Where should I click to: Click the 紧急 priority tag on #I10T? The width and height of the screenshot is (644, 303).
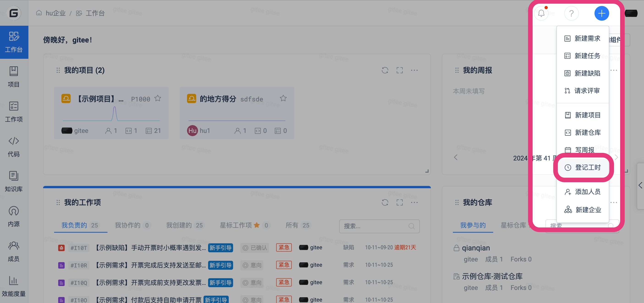tap(284, 247)
